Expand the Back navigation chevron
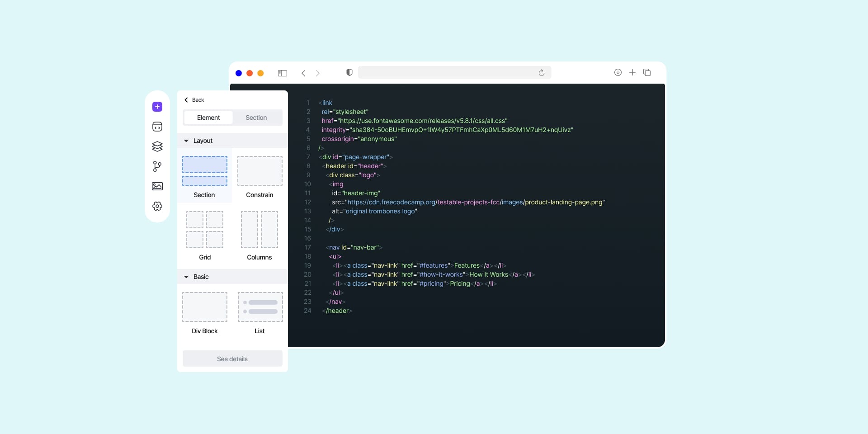Viewport: 868px width, 434px height. click(x=186, y=100)
